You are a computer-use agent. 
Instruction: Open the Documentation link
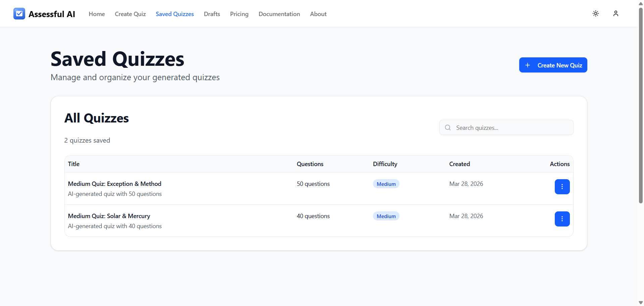[x=279, y=14]
